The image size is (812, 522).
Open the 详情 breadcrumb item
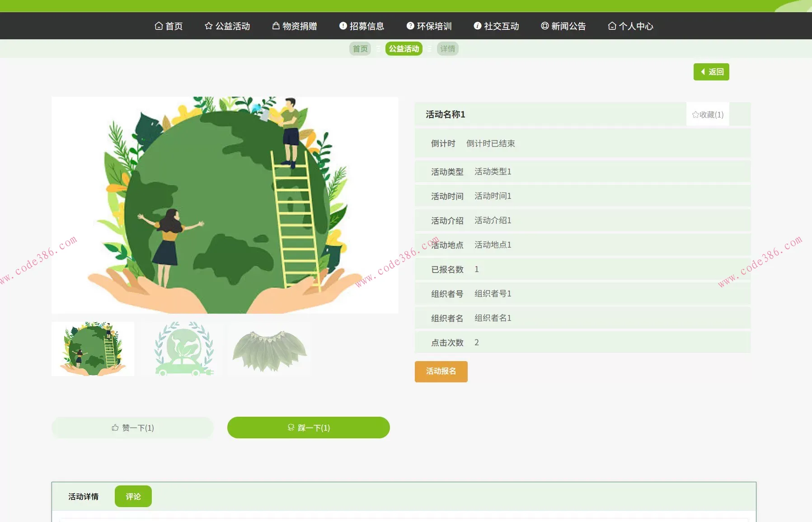[x=448, y=48]
